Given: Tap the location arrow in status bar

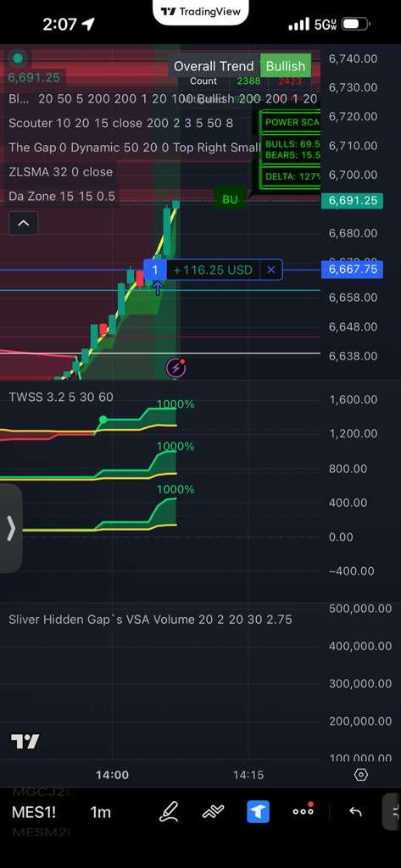Looking at the screenshot, I should click(87, 24).
